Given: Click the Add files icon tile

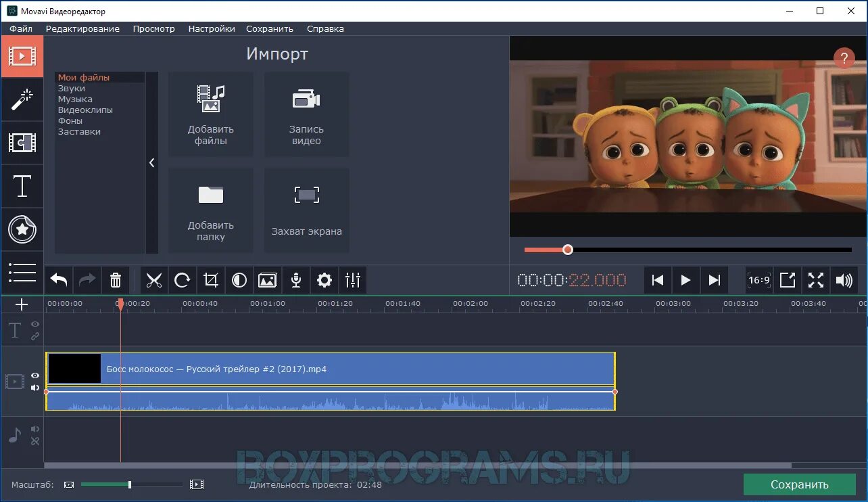Looking at the screenshot, I should (x=211, y=114).
